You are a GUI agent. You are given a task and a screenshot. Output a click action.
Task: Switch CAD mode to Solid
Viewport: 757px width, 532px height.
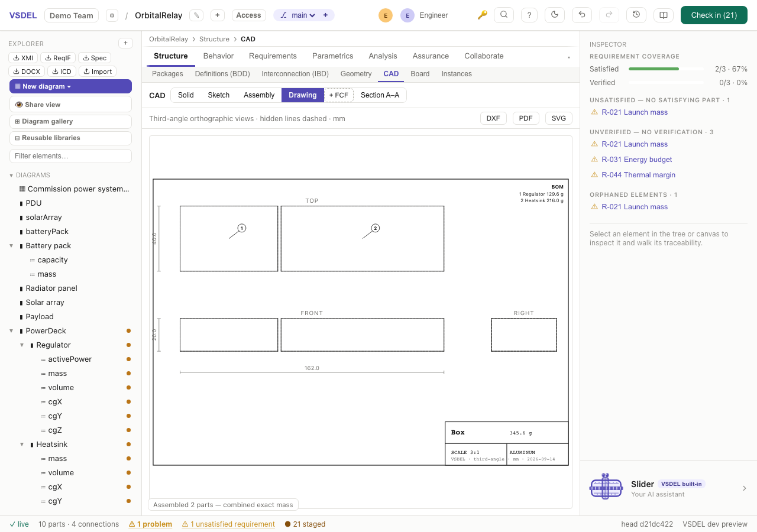[186, 95]
